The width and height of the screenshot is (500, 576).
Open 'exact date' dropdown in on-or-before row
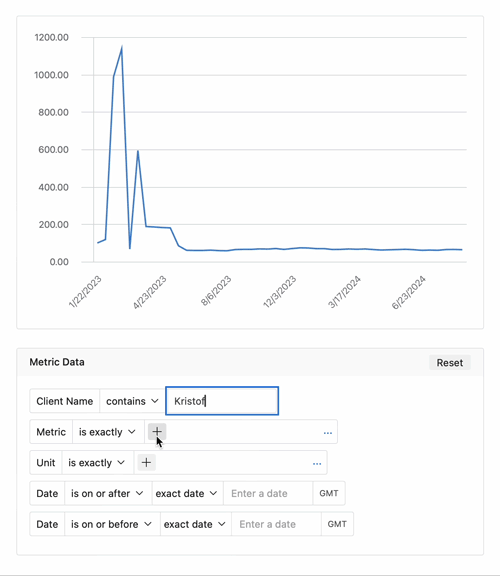(195, 524)
